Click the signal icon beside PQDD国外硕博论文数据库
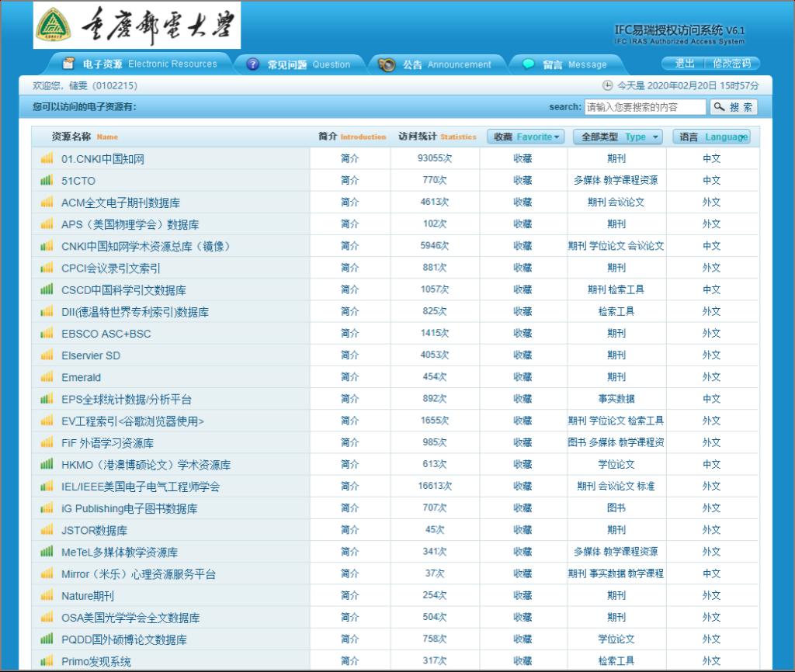Image resolution: width=795 pixels, height=672 pixels. coord(47,639)
